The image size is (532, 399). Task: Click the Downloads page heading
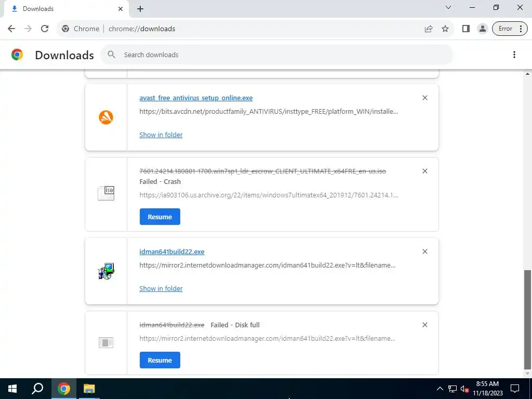pos(64,55)
